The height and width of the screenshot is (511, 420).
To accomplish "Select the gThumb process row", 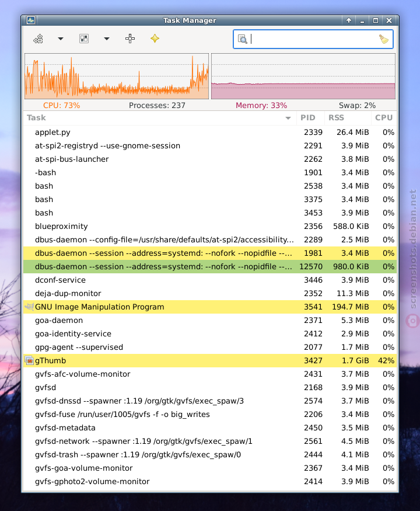I will point(210,360).
